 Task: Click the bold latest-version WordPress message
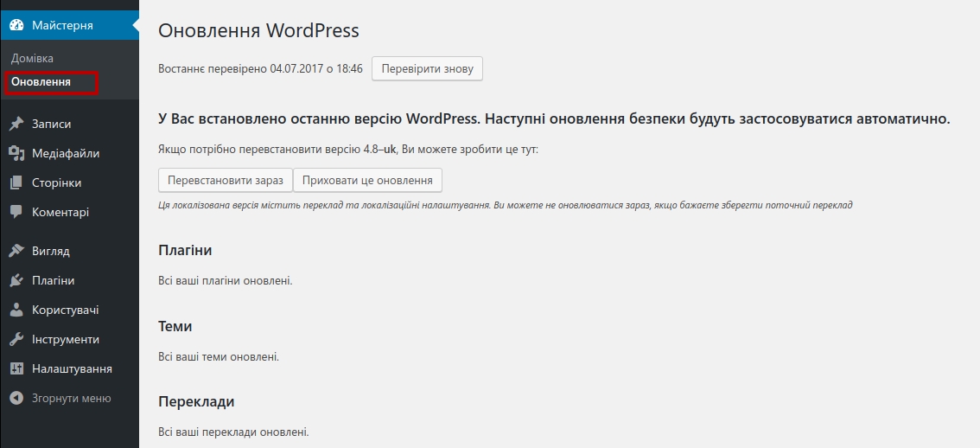click(554, 118)
